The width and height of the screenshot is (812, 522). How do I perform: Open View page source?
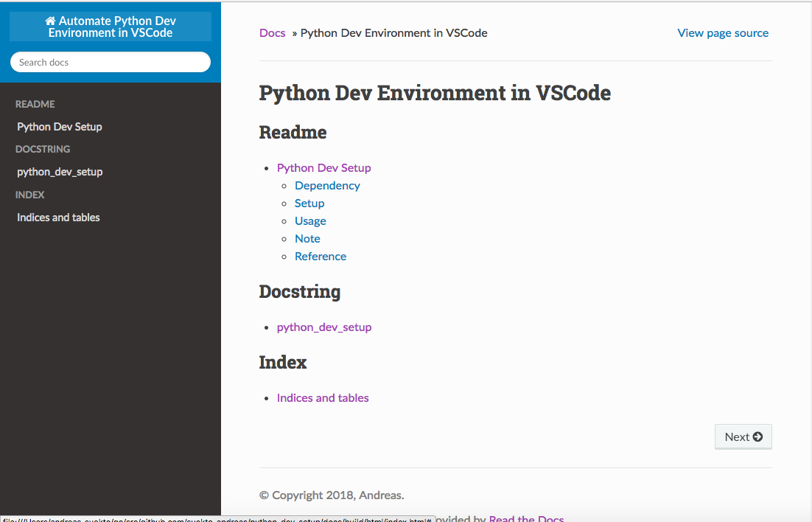[722, 32]
